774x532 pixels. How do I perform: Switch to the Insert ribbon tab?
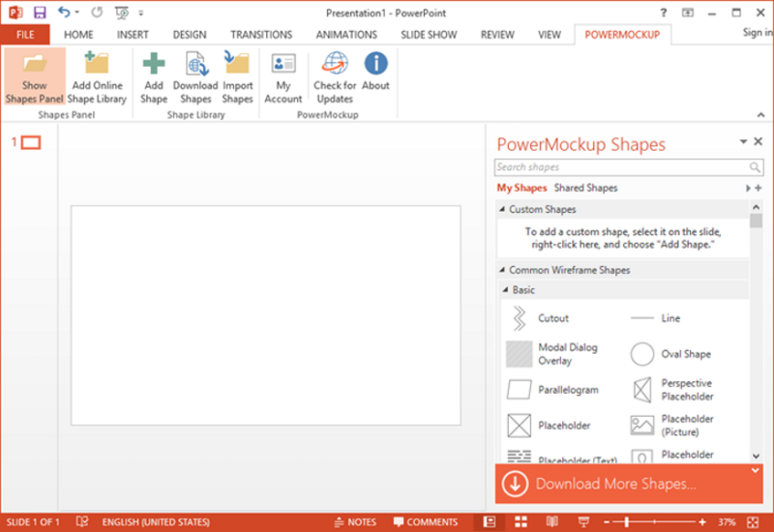pos(133,35)
